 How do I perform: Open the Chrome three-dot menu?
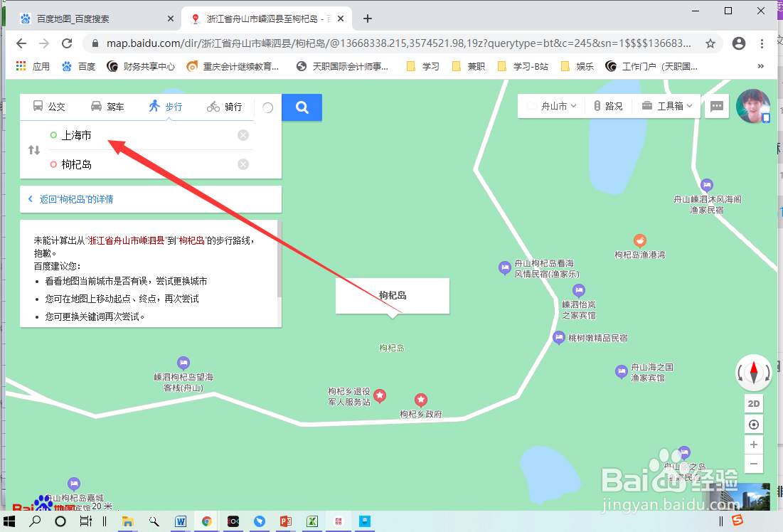coord(762,43)
